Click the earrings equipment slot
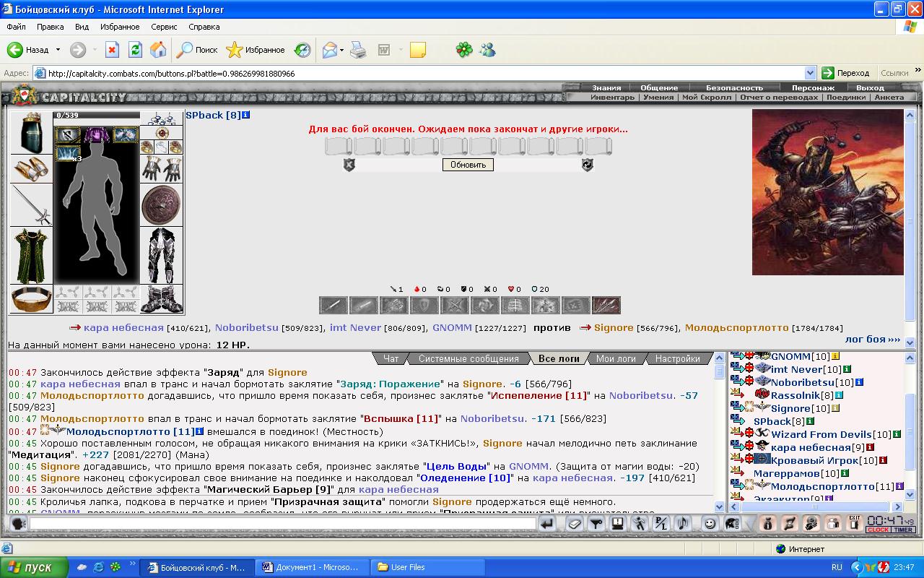The height and width of the screenshot is (578, 924). point(162,118)
